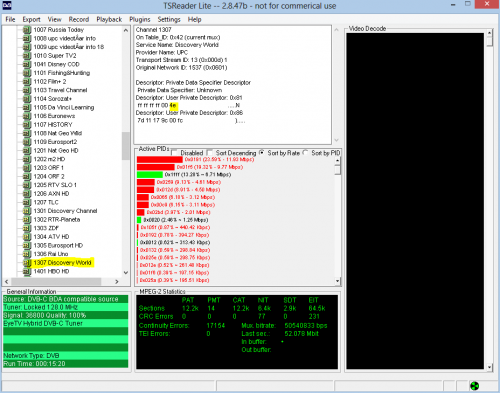Select the icon for 1301 Discovery Channel
This screenshot has height=393, width=500.
tap(27, 211)
